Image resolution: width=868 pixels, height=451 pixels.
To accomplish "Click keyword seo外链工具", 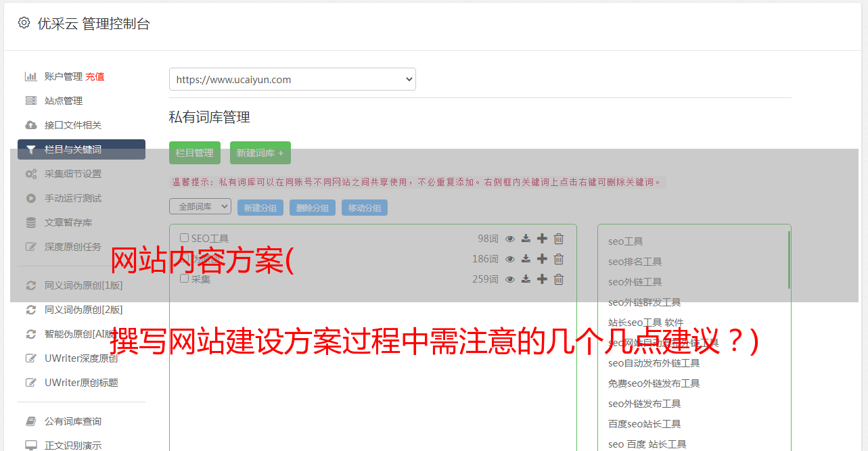I will 635,282.
